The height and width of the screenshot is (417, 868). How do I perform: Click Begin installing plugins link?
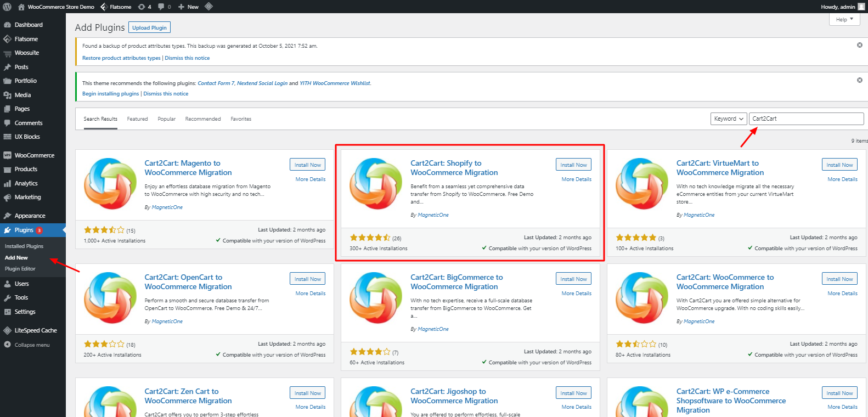(x=111, y=94)
